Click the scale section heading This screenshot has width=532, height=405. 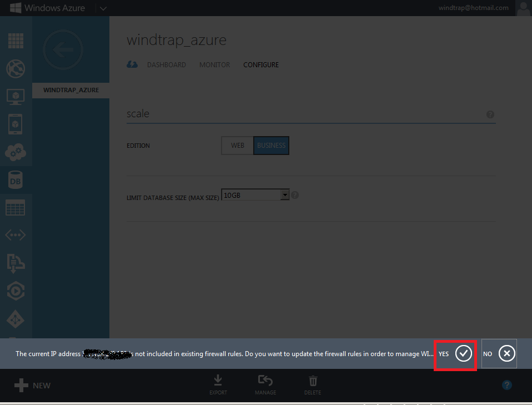138,113
